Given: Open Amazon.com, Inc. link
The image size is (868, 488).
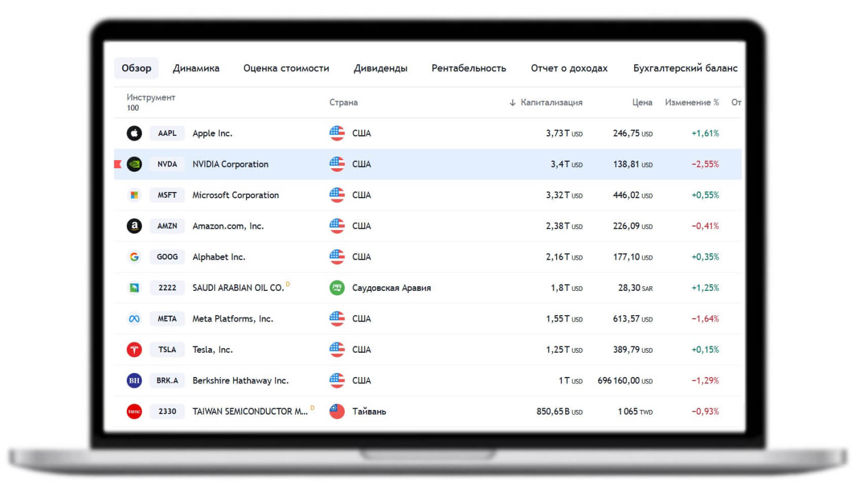Looking at the screenshot, I should pyautogui.click(x=228, y=226).
